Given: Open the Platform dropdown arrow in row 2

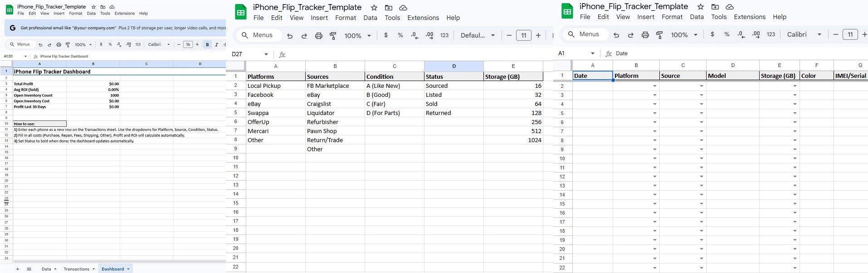Looking at the screenshot, I should point(655,86).
